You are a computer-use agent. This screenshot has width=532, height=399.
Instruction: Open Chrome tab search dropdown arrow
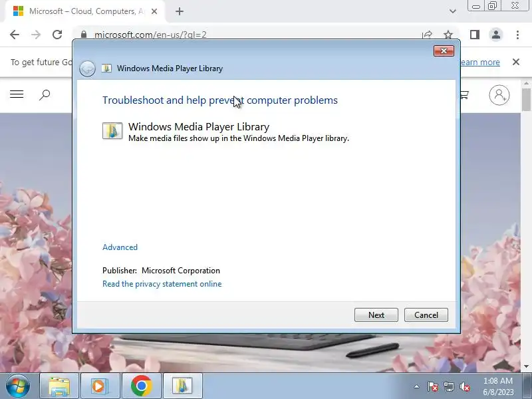click(453, 11)
